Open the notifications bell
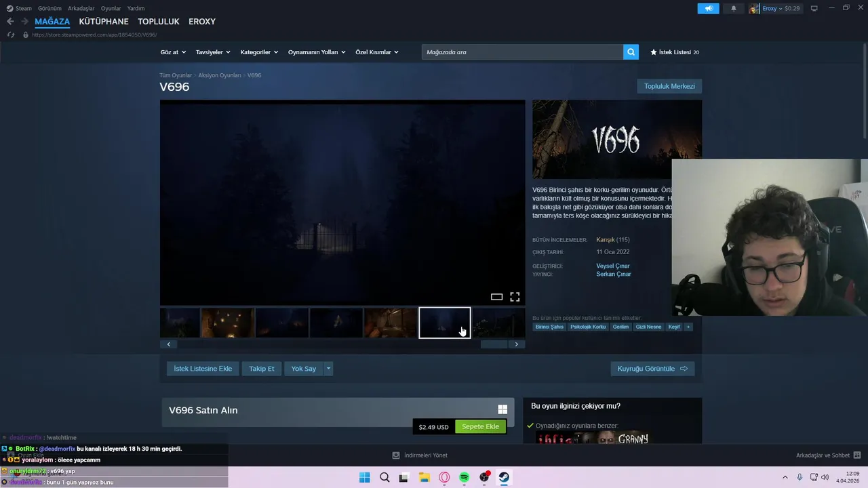This screenshot has height=488, width=868. pyautogui.click(x=733, y=8)
